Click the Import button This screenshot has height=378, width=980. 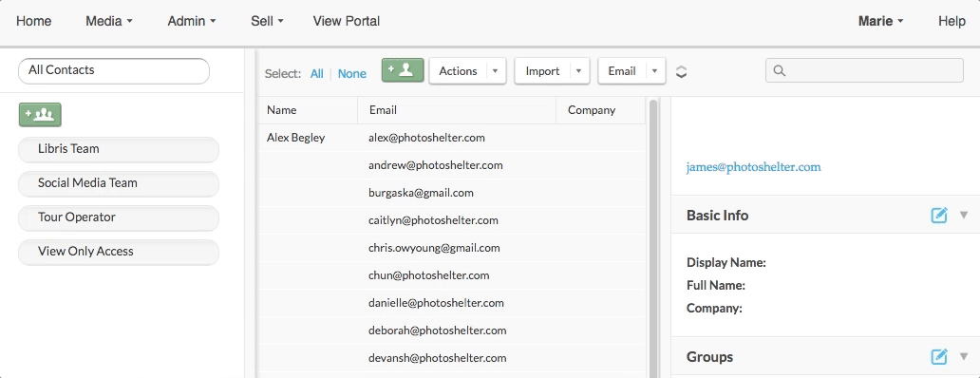(542, 71)
